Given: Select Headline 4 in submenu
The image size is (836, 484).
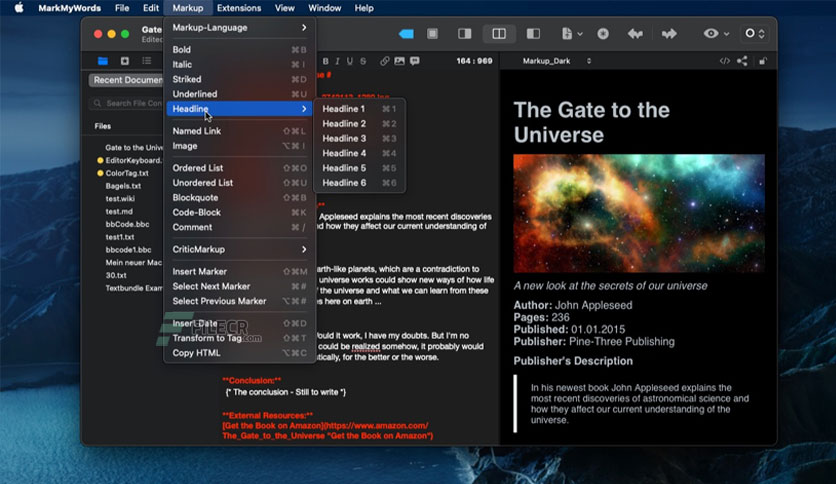Looking at the screenshot, I should click(x=359, y=153).
